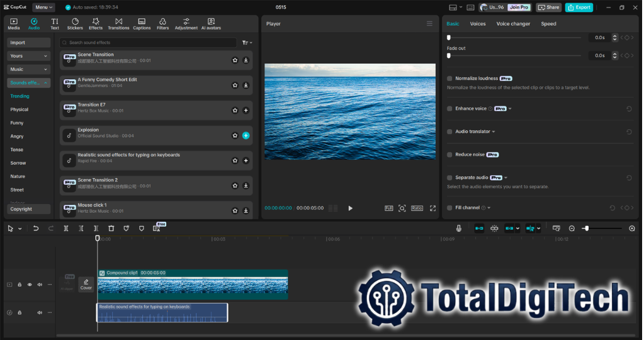Click the Join Pro button
The height and width of the screenshot is (340, 644).
519,8
